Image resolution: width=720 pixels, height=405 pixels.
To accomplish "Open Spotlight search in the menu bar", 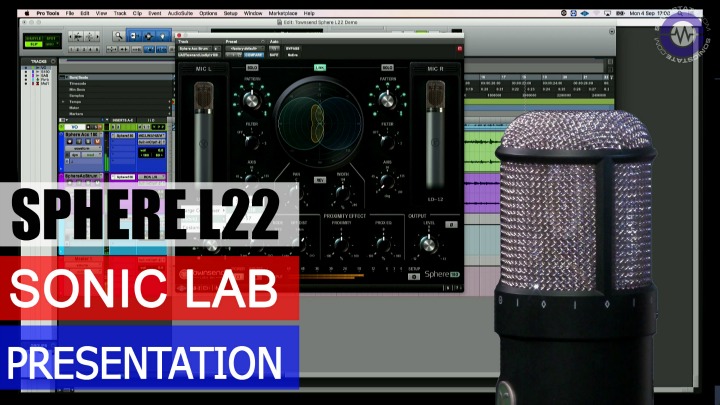I will point(680,13).
